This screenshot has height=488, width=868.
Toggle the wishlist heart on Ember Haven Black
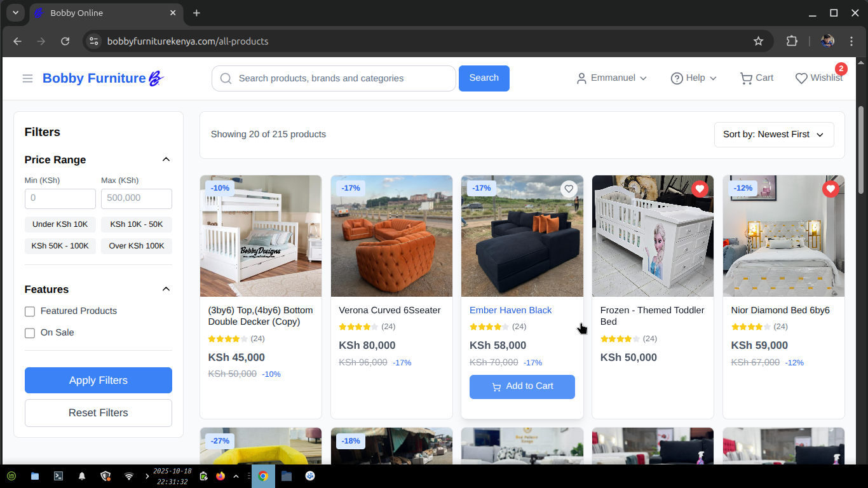point(568,189)
